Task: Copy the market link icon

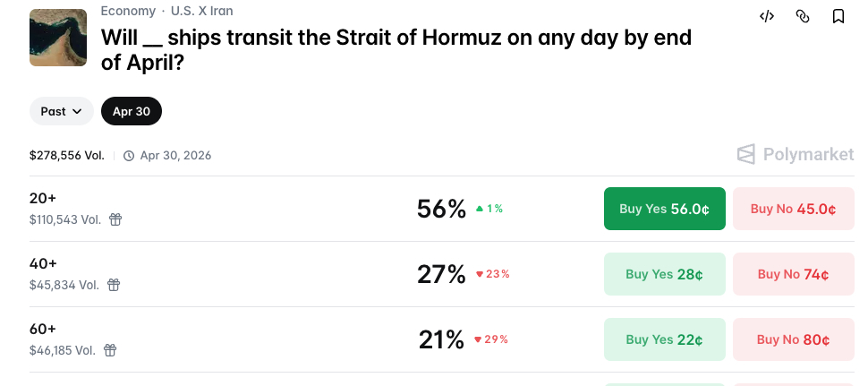Action: tap(803, 16)
